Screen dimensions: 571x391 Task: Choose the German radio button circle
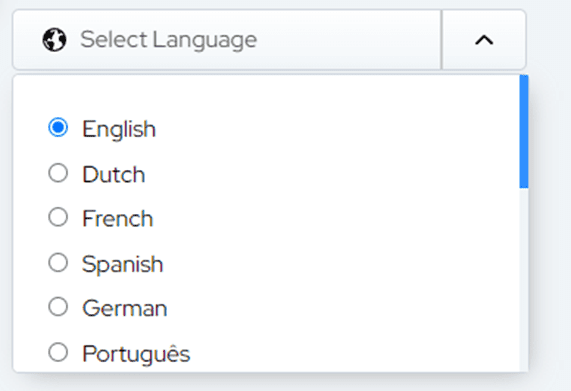point(58,307)
